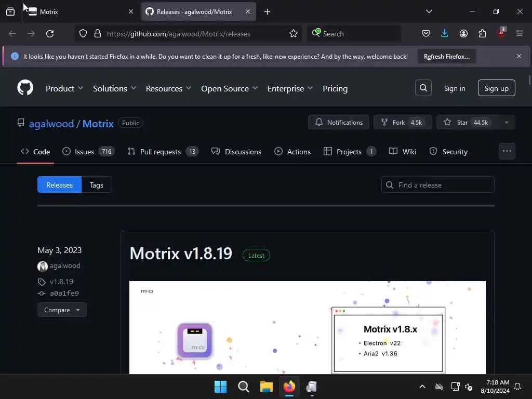
Task: Click Refresh Firefox button
Action: (446, 57)
